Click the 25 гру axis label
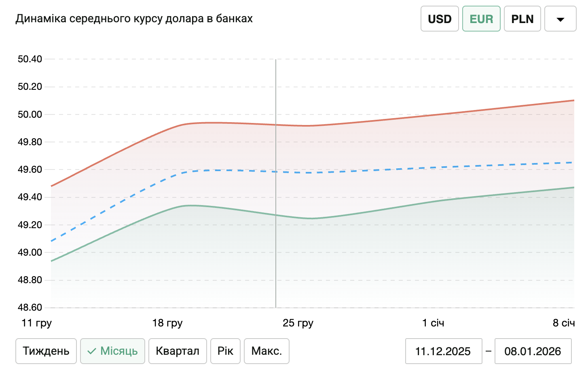This screenshot has width=588, height=377. click(298, 323)
